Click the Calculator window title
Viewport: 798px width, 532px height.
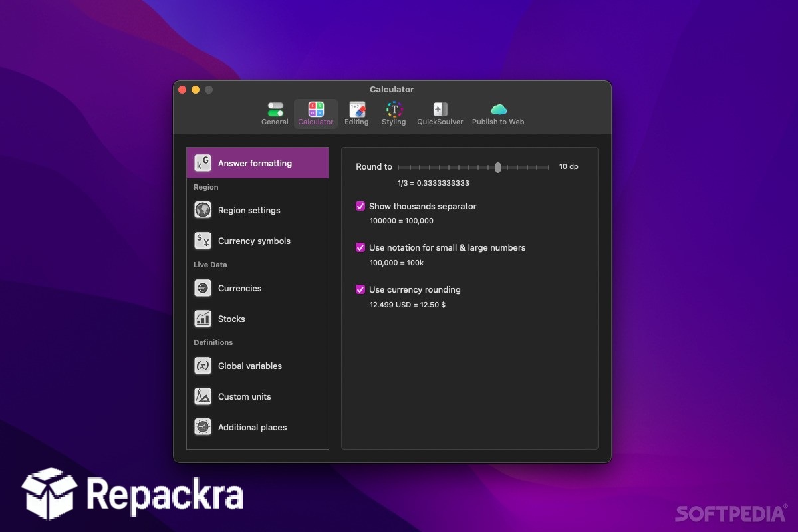(x=392, y=89)
